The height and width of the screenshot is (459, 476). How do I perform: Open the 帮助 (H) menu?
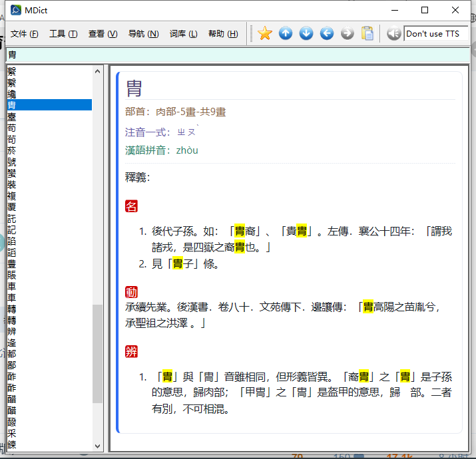[x=223, y=34]
